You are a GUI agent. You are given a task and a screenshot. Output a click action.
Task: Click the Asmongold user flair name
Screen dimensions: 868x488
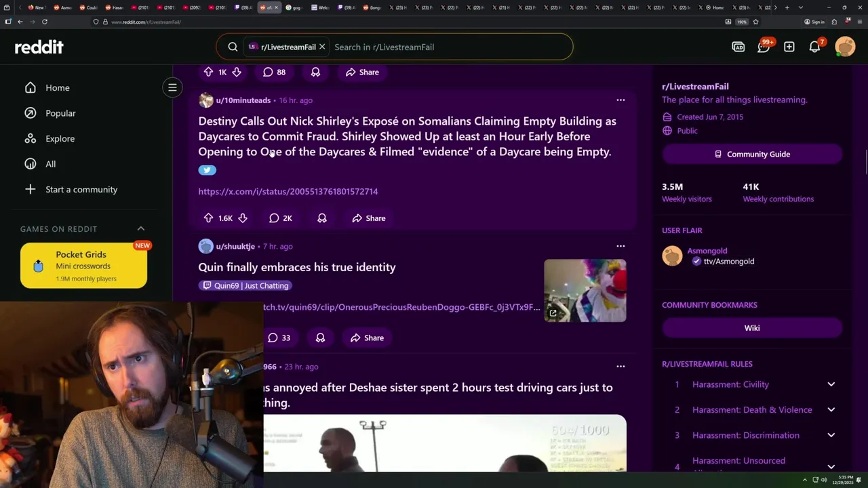707,251
